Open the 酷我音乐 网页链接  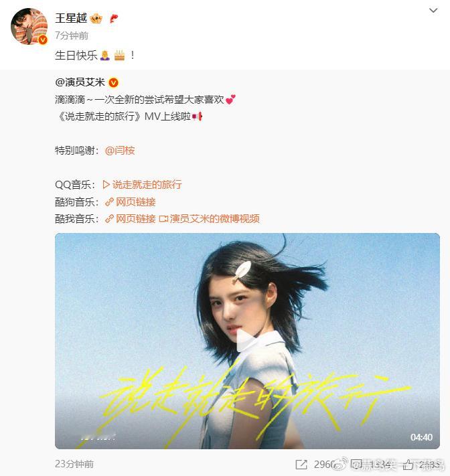pyautogui.click(x=131, y=218)
